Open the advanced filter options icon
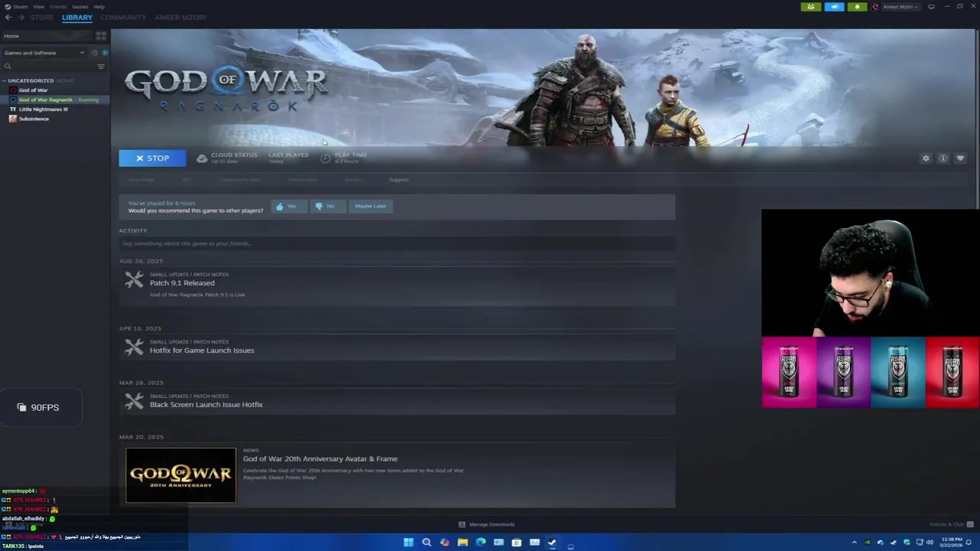The height and width of the screenshot is (551, 980). click(100, 67)
